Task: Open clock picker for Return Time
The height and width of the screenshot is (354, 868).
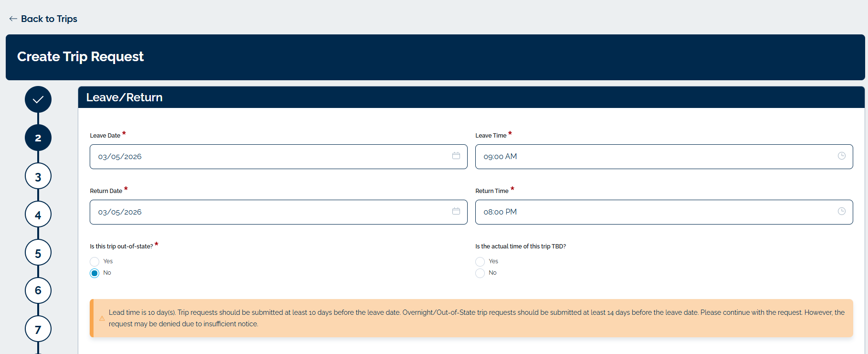Action: (x=842, y=211)
